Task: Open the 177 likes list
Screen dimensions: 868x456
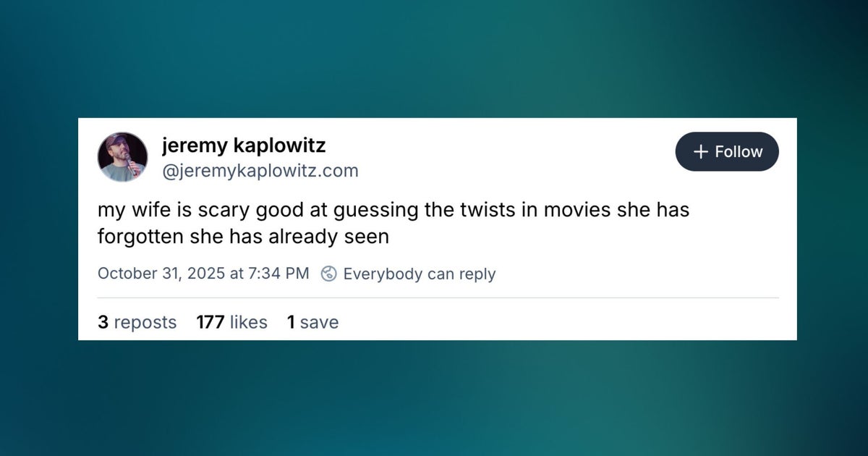Action: [x=231, y=322]
